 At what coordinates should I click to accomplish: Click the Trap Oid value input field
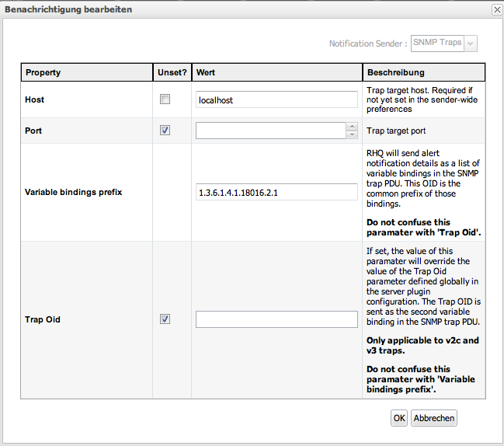coord(276,319)
